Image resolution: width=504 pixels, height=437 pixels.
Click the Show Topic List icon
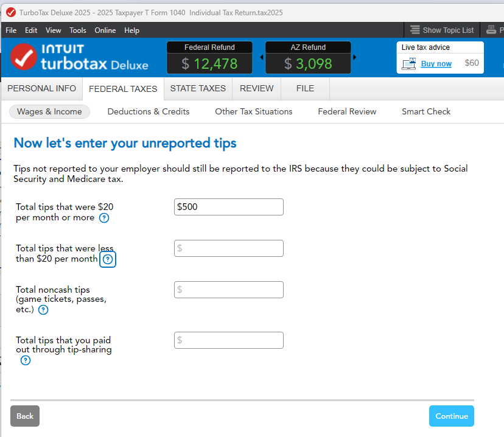click(x=415, y=30)
